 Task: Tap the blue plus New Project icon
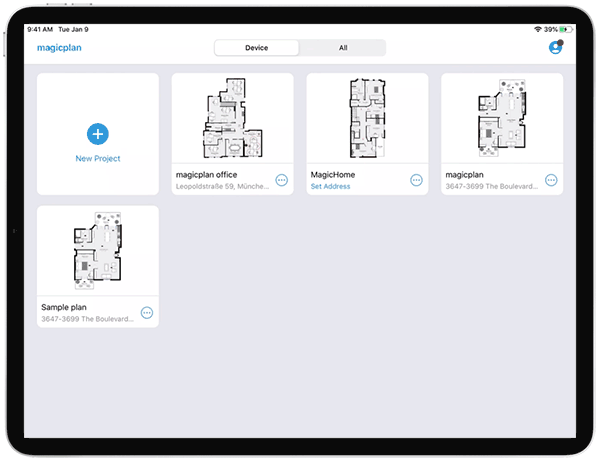click(98, 134)
